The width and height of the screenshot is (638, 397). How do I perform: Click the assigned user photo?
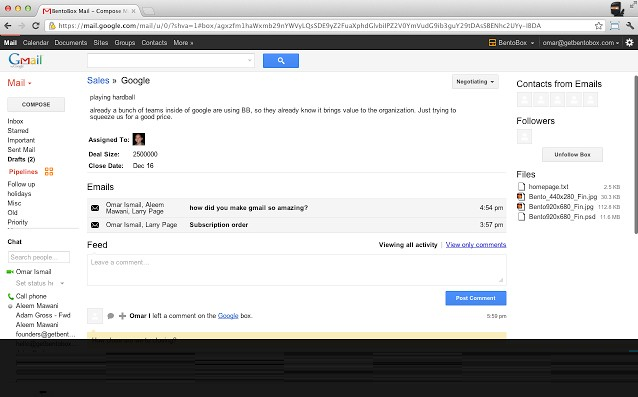139,139
